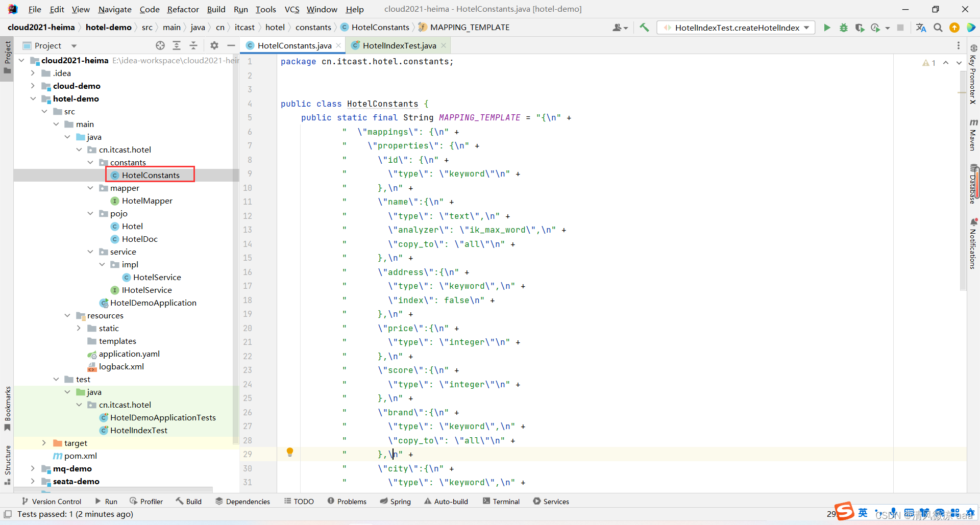The width and height of the screenshot is (980, 525).
Task: Start debugging with the bug icon
Action: (x=844, y=28)
